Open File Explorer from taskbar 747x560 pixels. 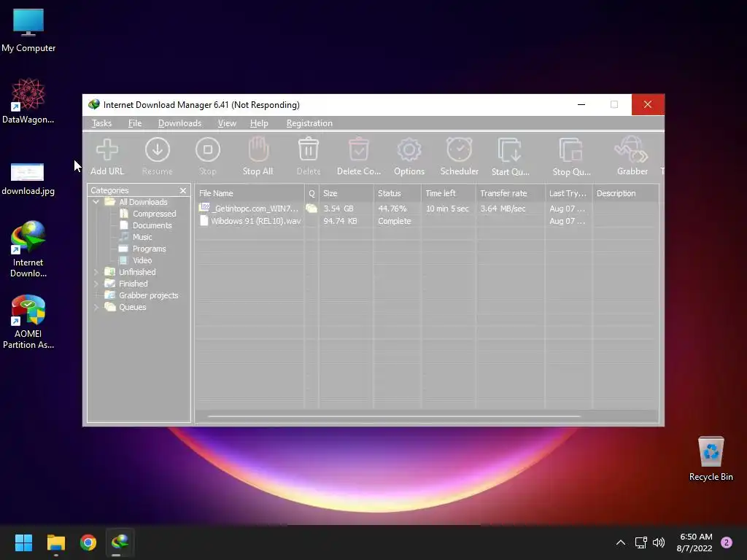[55, 542]
